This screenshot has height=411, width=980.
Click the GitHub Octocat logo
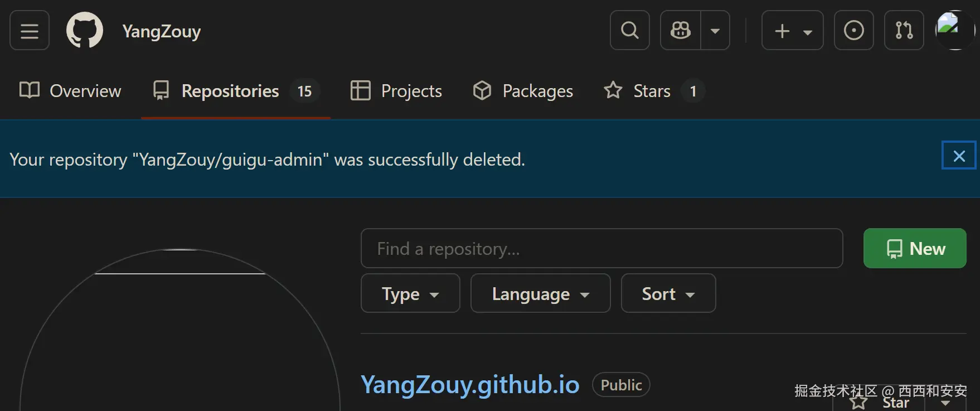85,31
